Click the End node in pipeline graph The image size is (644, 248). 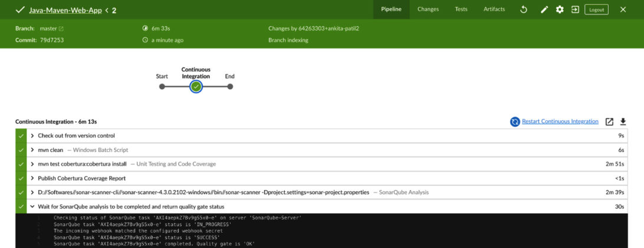point(230,87)
